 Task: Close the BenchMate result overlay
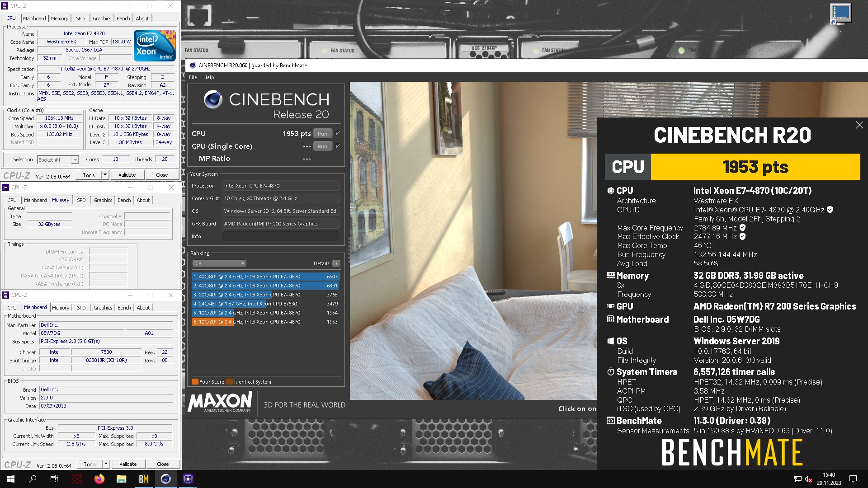click(x=859, y=125)
